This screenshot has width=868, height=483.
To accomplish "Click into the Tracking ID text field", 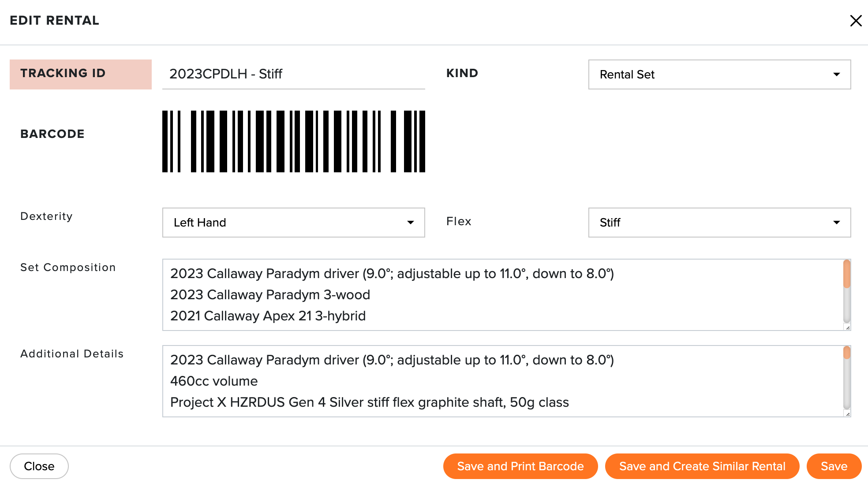I will coord(293,74).
